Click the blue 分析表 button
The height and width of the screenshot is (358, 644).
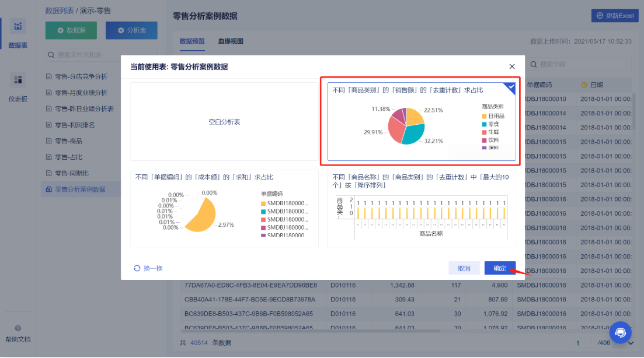[x=131, y=30]
